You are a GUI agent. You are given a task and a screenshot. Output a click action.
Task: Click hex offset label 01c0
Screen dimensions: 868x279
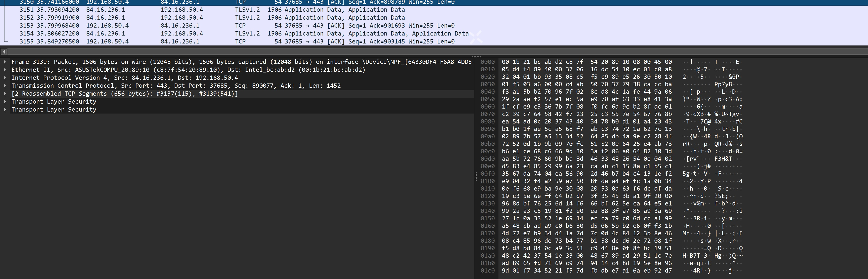pos(488,271)
